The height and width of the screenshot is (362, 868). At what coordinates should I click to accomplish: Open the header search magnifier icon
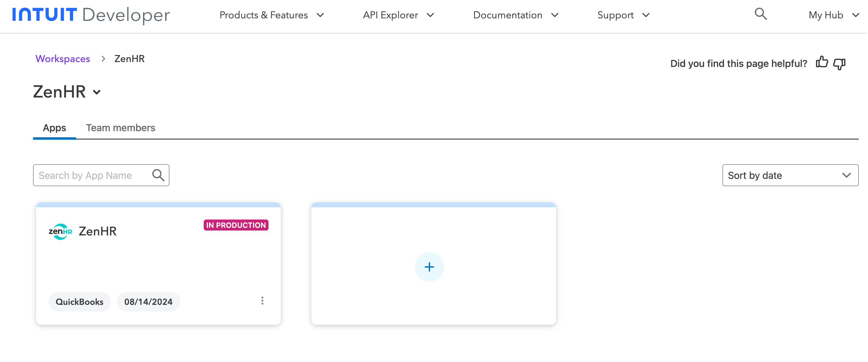coord(761,14)
